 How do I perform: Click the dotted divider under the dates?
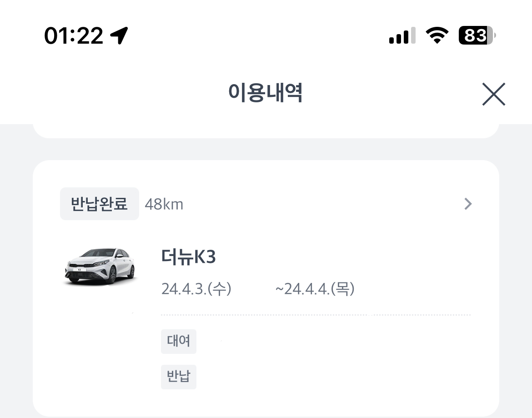316,315
